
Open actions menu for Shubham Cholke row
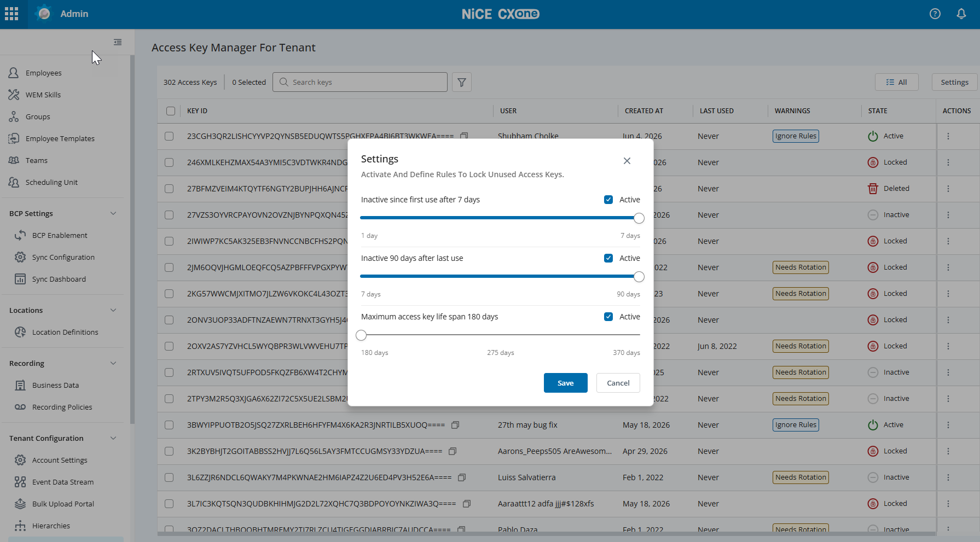(948, 136)
